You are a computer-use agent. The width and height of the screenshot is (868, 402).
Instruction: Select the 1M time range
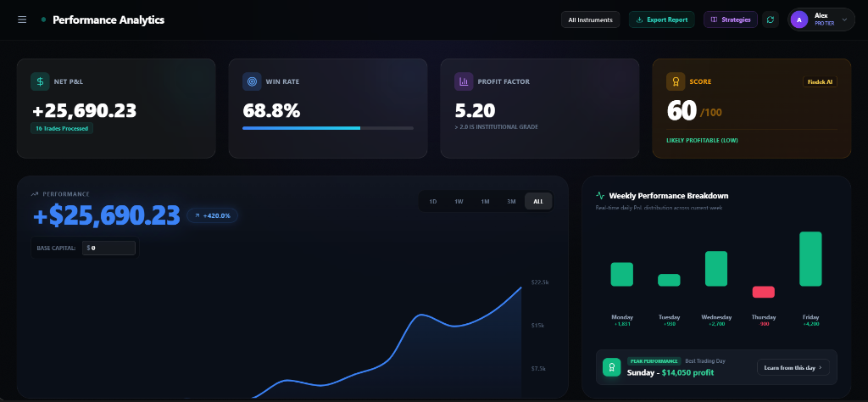click(x=485, y=202)
